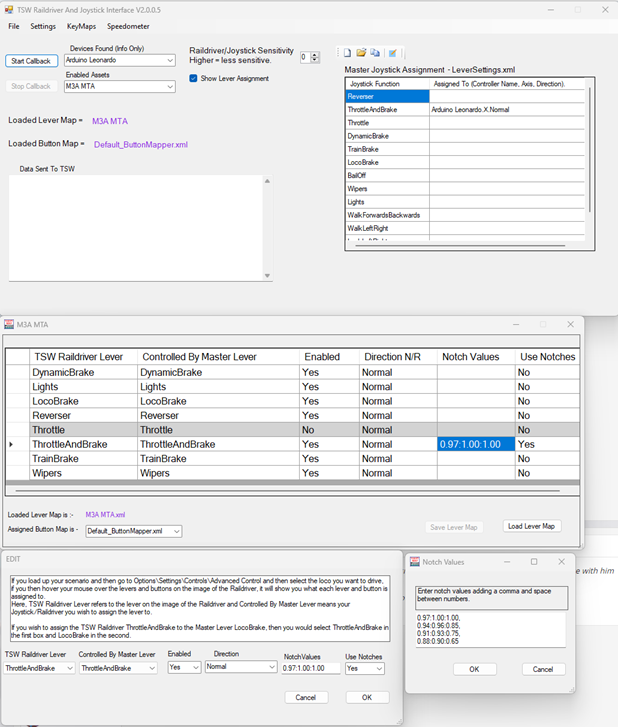Click the TrainBrake lever row in M3A MTA table
The image size is (618, 727).
pos(293,459)
